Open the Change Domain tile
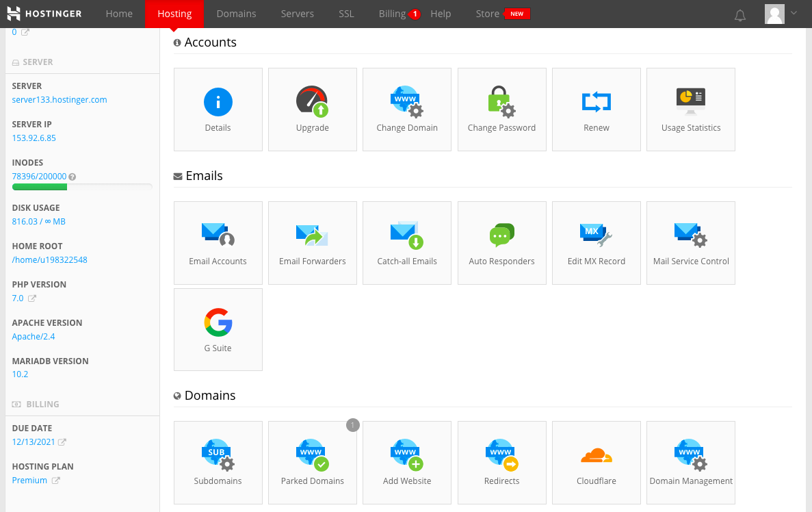This screenshot has width=812, height=512. tap(407, 110)
